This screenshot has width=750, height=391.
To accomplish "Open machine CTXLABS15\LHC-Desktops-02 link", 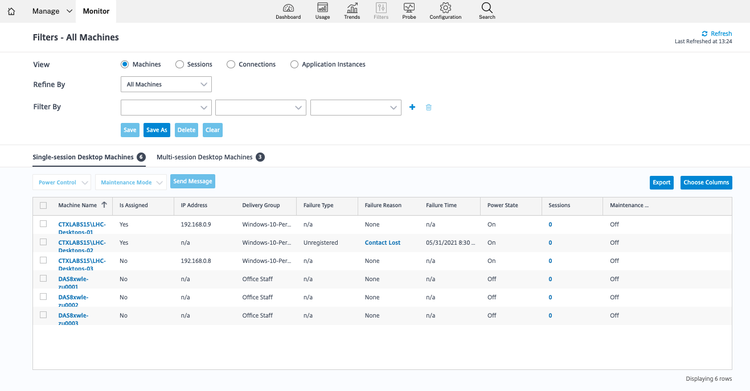I will pos(82,246).
